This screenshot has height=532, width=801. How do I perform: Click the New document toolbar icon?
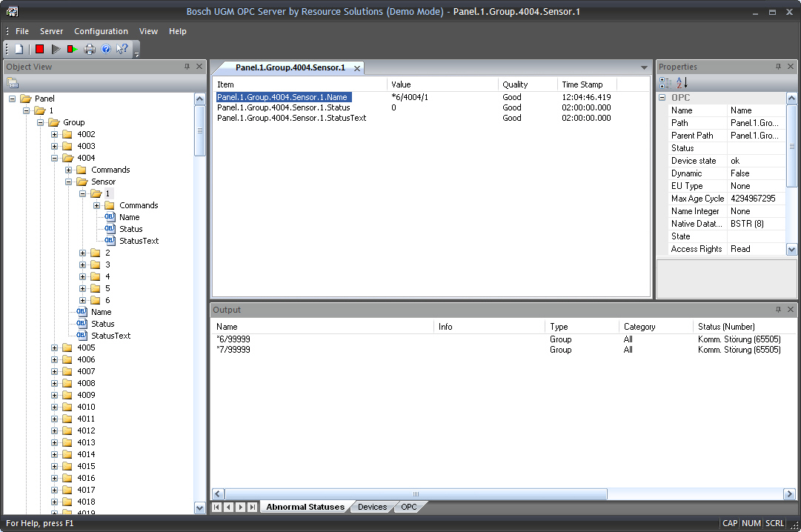(x=20, y=50)
